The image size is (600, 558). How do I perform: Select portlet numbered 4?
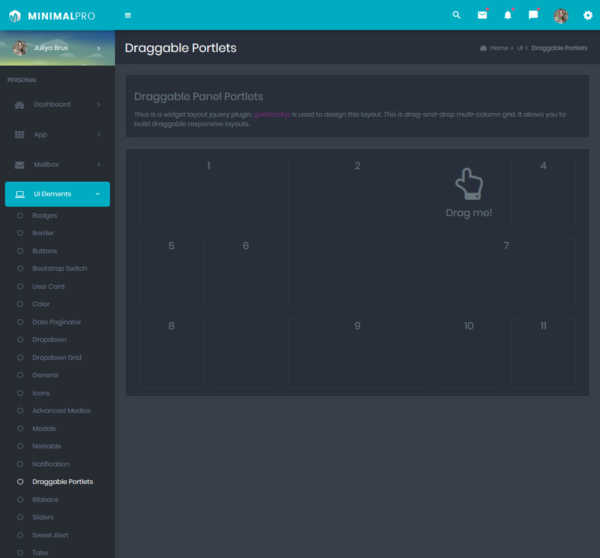click(543, 193)
